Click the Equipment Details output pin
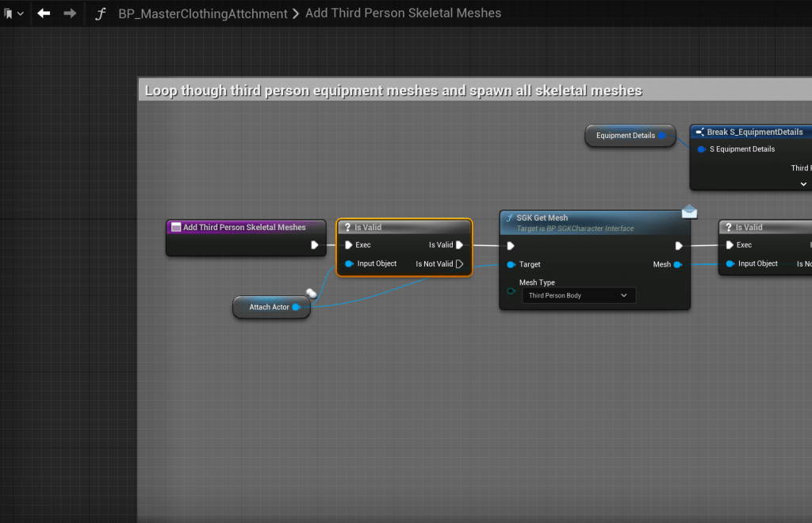This screenshot has height=523, width=812. (662, 135)
